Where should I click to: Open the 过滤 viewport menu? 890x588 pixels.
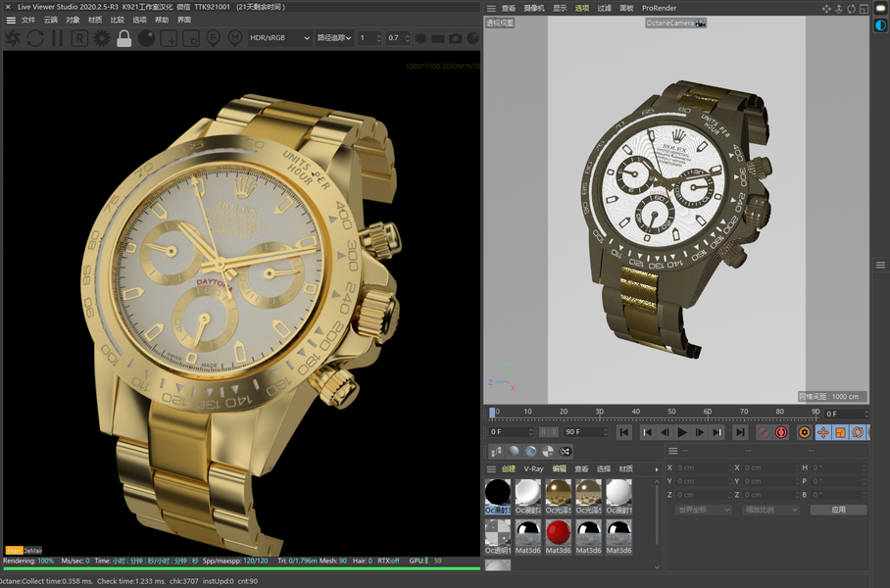tap(604, 8)
